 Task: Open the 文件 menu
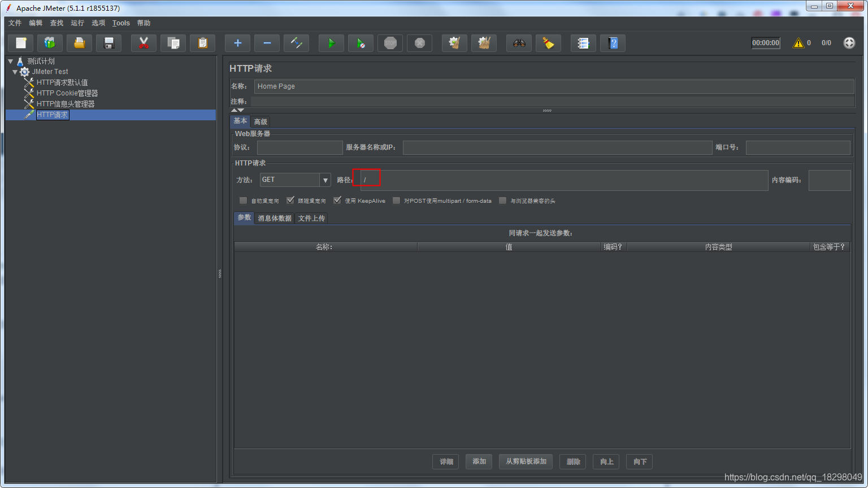15,23
